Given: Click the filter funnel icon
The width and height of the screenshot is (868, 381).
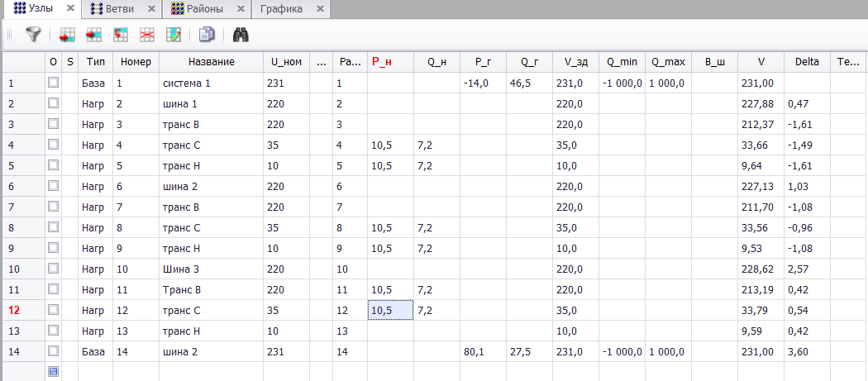Looking at the screenshot, I should [x=32, y=35].
